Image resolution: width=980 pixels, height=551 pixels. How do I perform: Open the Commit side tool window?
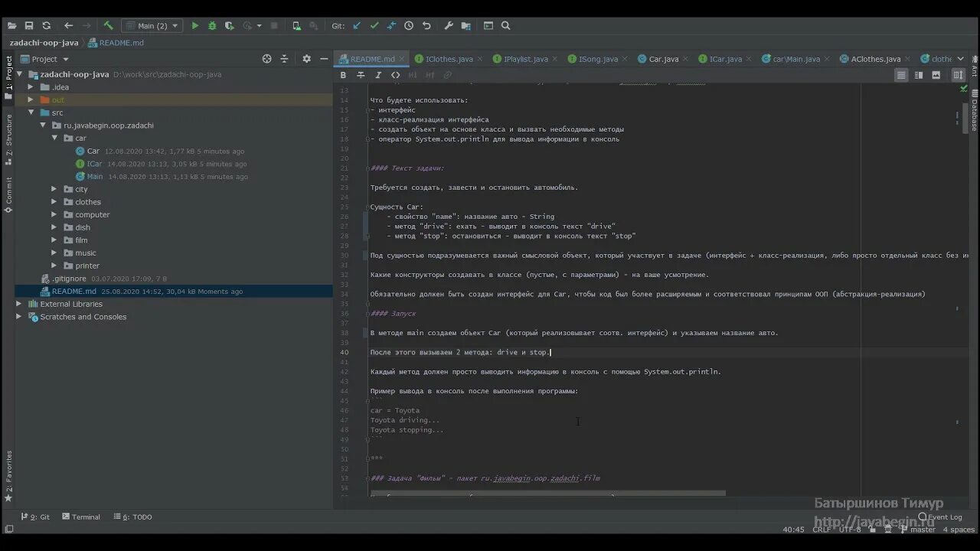coord(8,194)
